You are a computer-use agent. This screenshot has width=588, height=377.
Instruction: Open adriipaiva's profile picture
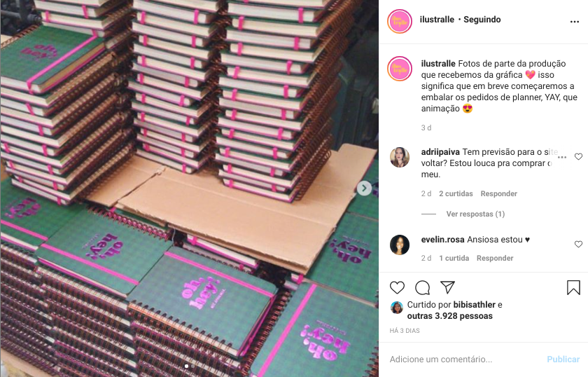click(x=400, y=158)
